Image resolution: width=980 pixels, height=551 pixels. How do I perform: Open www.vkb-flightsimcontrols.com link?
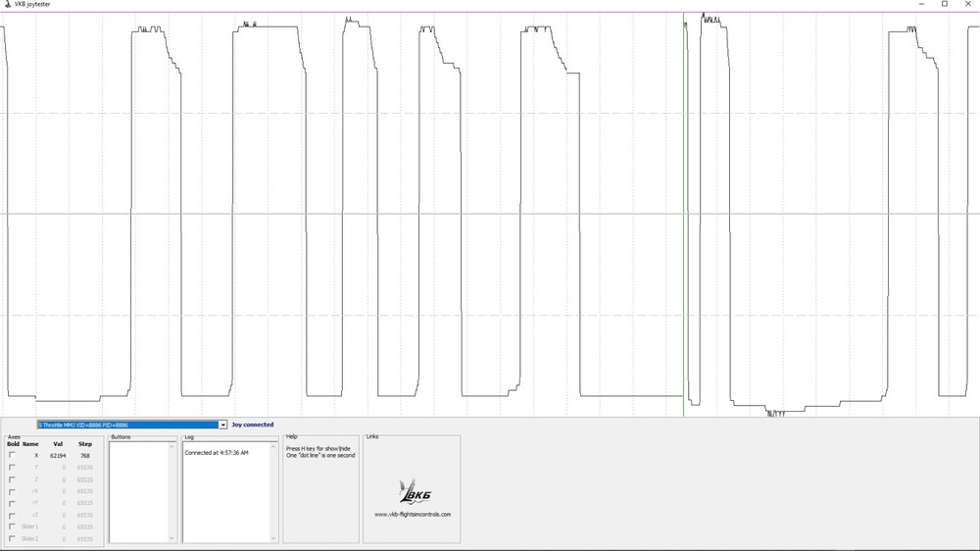coord(413,515)
